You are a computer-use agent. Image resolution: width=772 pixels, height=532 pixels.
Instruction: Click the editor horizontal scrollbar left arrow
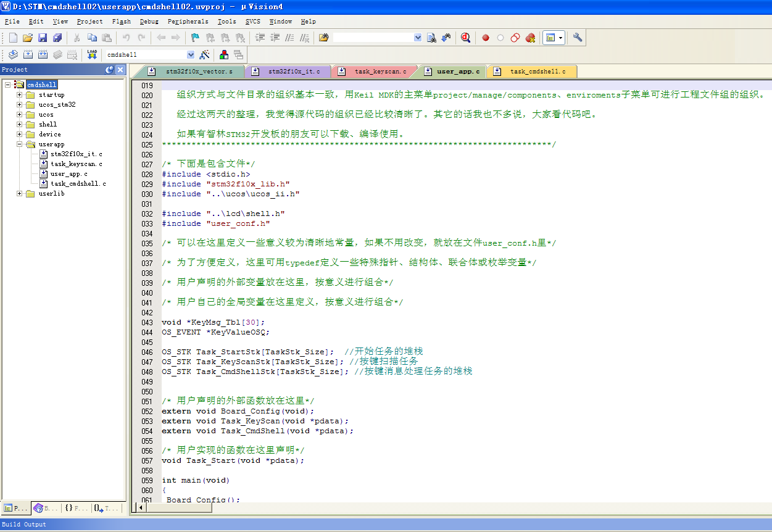click(141, 507)
